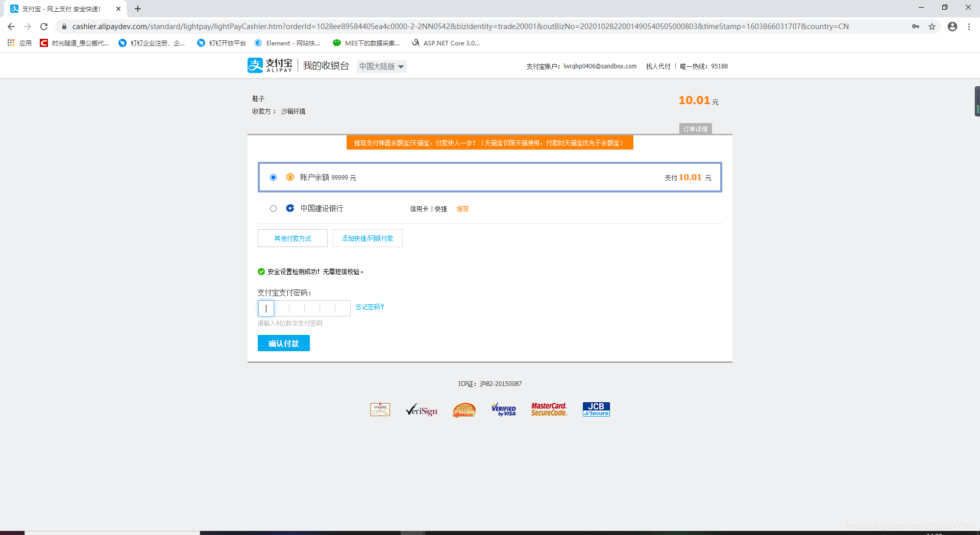This screenshot has width=980, height=535.
Task: Click the MasterCard SecureCode logo
Action: (549, 409)
